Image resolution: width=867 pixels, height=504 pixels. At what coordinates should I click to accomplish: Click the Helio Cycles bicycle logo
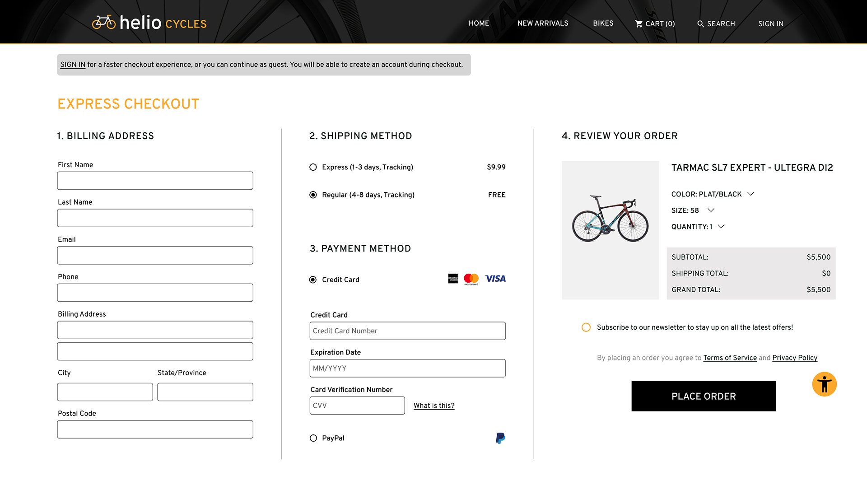pos(104,22)
